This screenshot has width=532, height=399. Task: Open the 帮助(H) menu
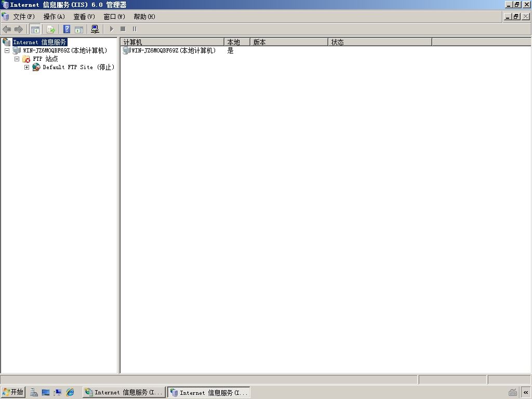144,17
